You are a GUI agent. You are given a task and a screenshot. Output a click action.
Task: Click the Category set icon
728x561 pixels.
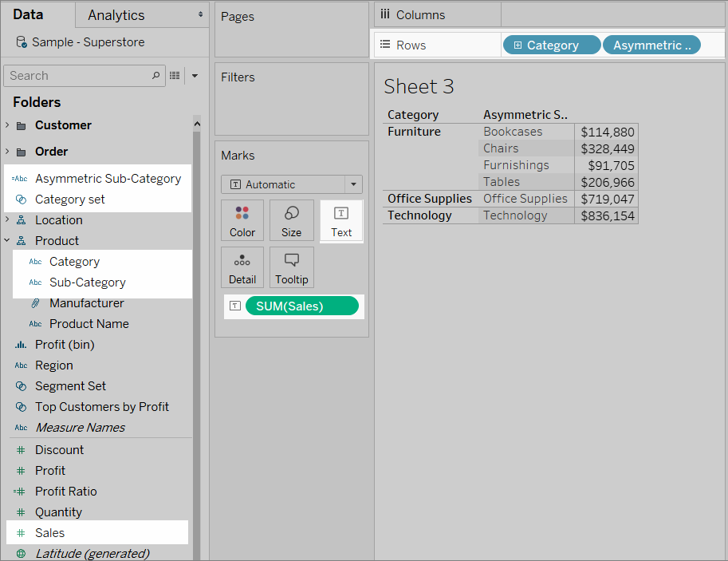click(21, 200)
